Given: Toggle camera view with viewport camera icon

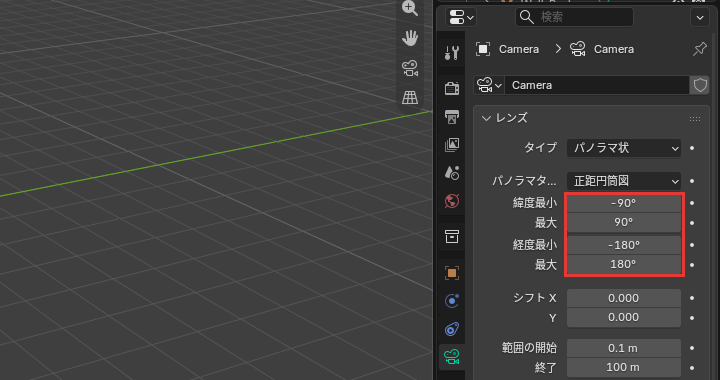Looking at the screenshot, I should (x=410, y=68).
